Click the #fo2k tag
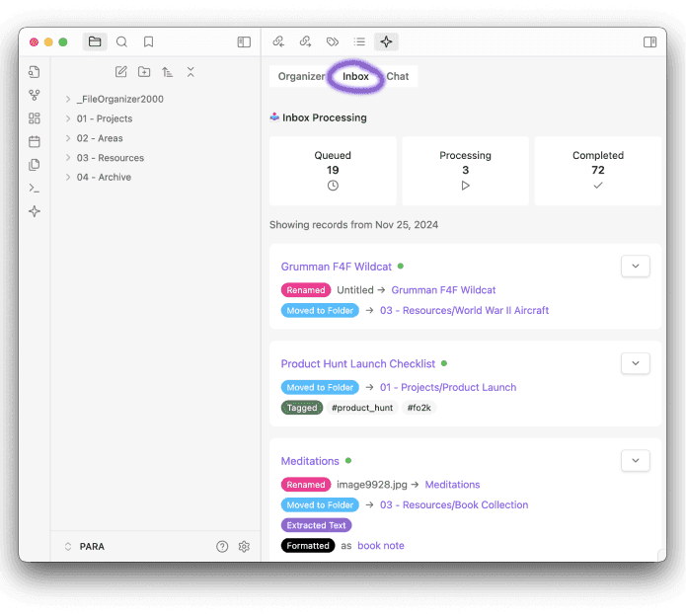This screenshot has height=616, width=686. pos(419,408)
